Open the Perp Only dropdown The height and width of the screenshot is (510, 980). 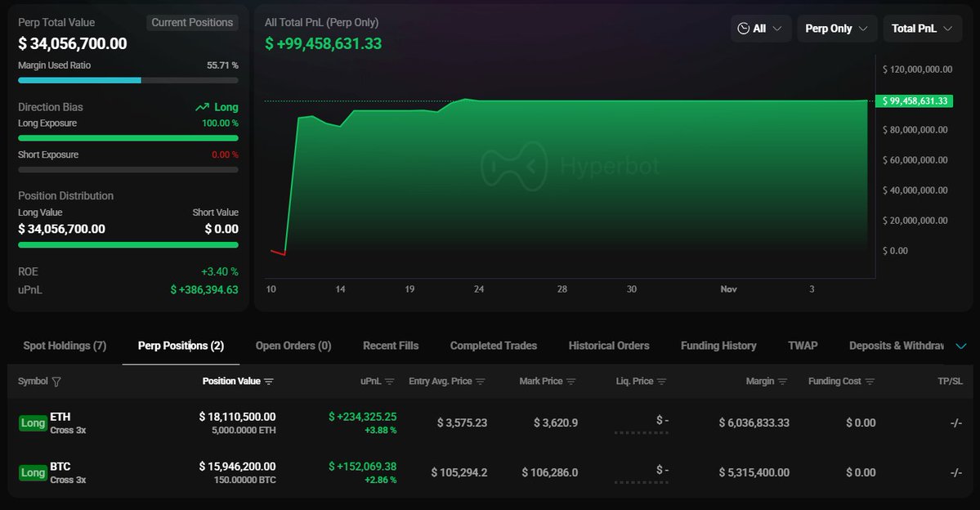pyautogui.click(x=836, y=29)
